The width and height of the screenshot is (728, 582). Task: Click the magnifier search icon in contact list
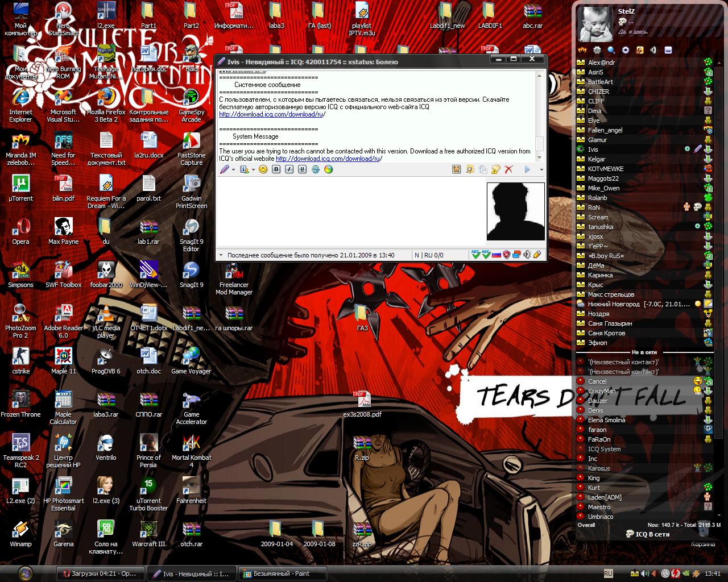(611, 50)
